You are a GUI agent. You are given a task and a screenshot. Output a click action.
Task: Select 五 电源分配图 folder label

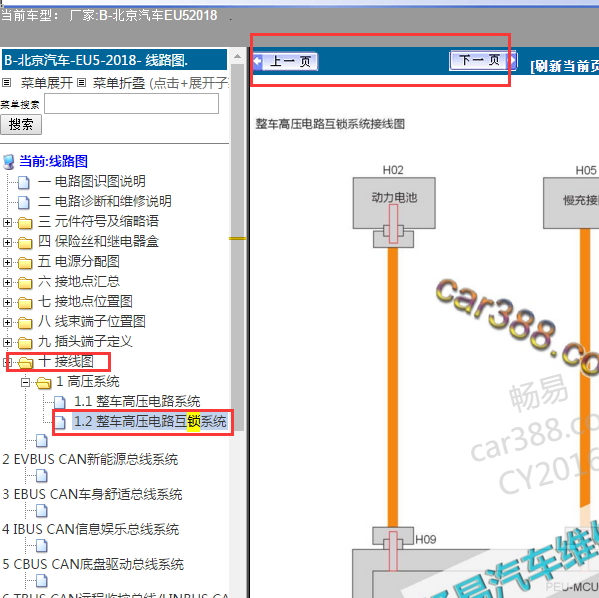[x=79, y=261]
